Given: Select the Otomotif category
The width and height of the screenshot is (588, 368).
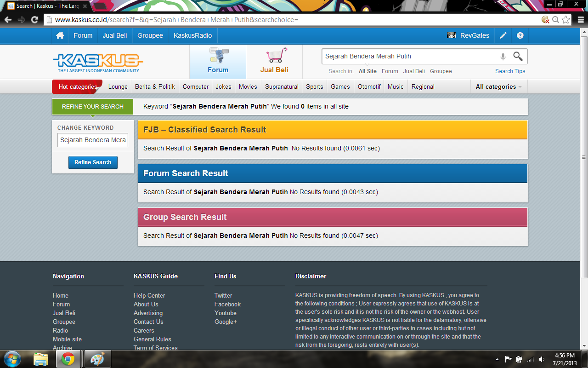Looking at the screenshot, I should (x=369, y=86).
